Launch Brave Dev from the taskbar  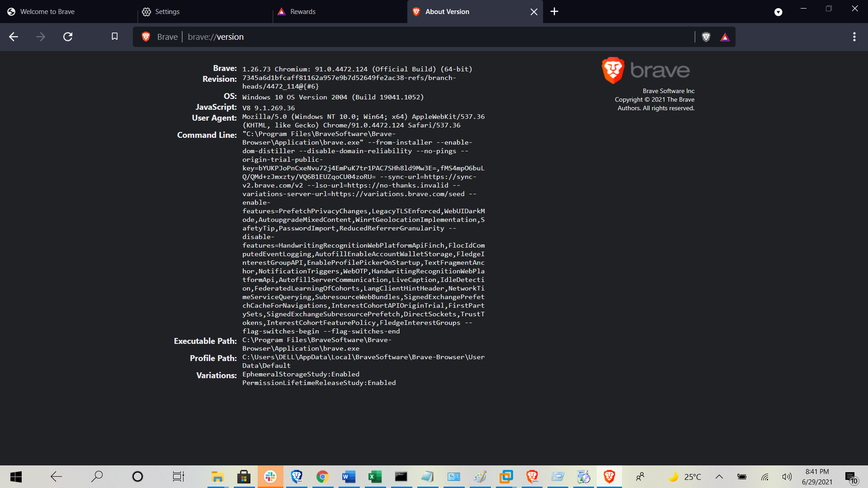297,477
